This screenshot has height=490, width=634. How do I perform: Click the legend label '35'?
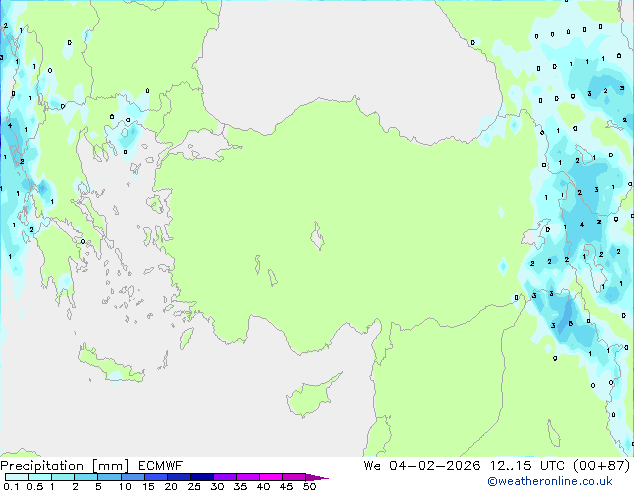coord(240,486)
